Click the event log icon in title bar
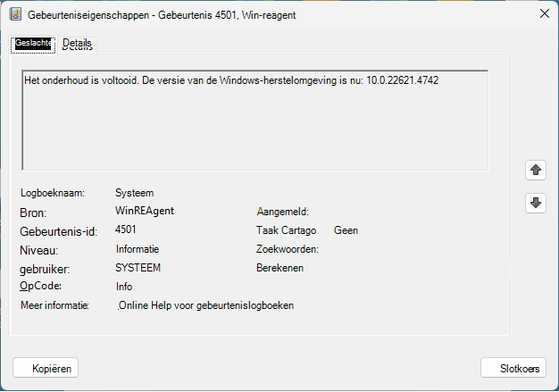 (x=15, y=14)
